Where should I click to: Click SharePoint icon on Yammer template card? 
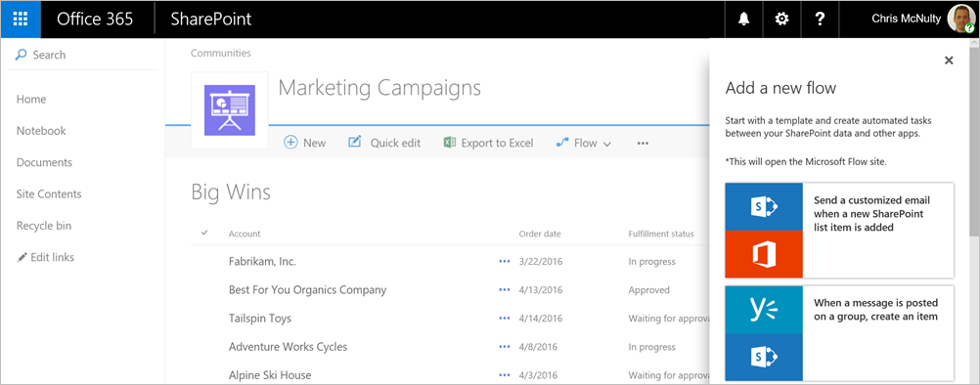[764, 357]
